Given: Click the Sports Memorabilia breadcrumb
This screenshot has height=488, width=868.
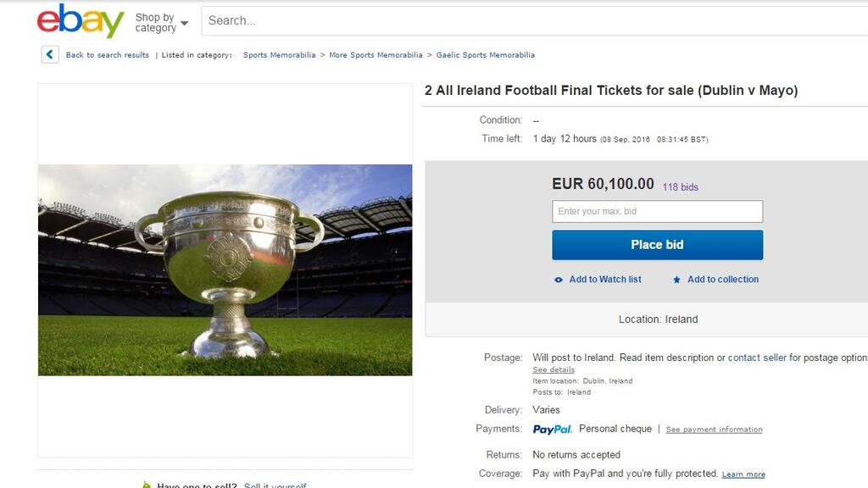Looking at the screenshot, I should click(280, 54).
